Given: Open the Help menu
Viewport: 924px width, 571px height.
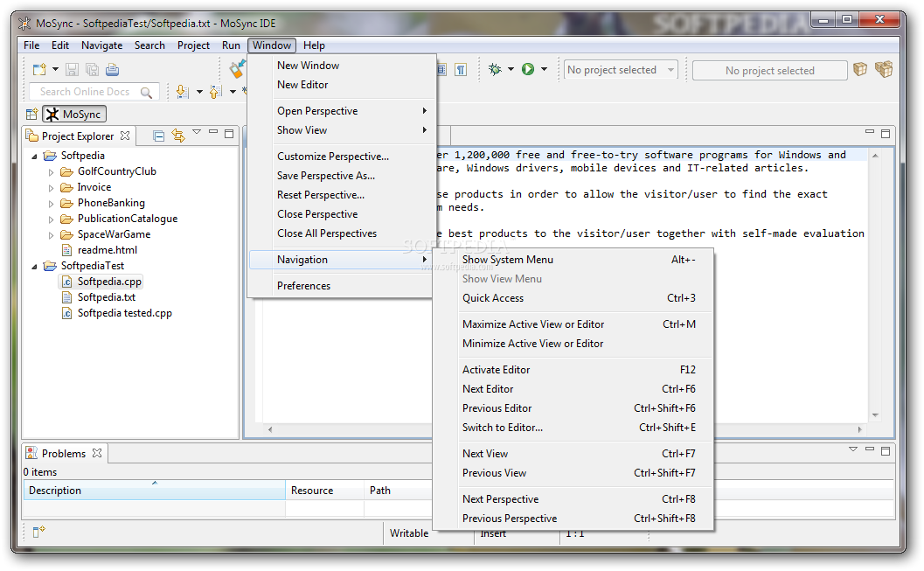Looking at the screenshot, I should click(314, 45).
